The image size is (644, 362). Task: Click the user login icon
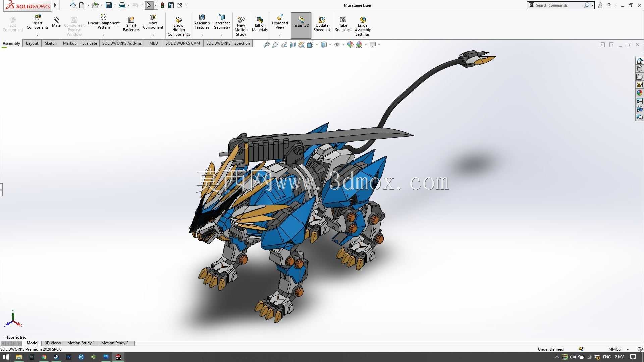click(600, 5)
